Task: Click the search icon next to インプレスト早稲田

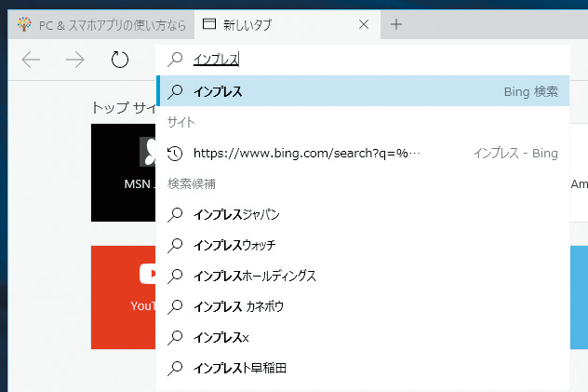Action: (x=175, y=369)
